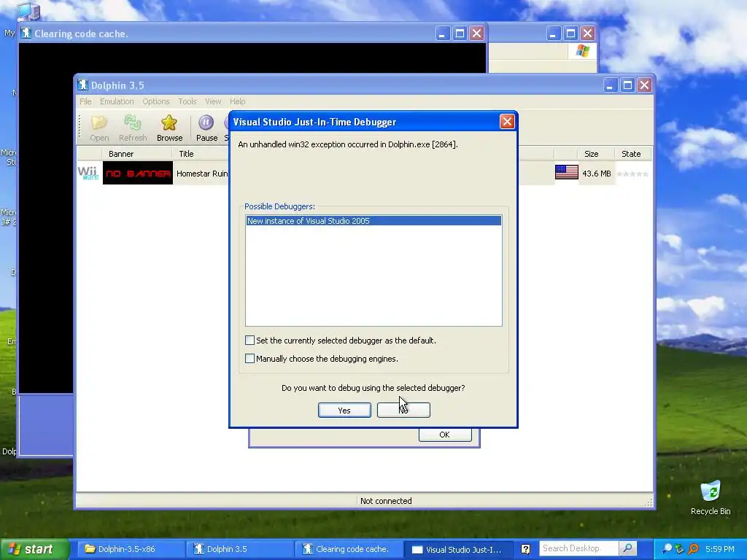Screen dimensions: 747x560
Task: Click in the Search Desktop field
Action: pyautogui.click(x=578, y=548)
